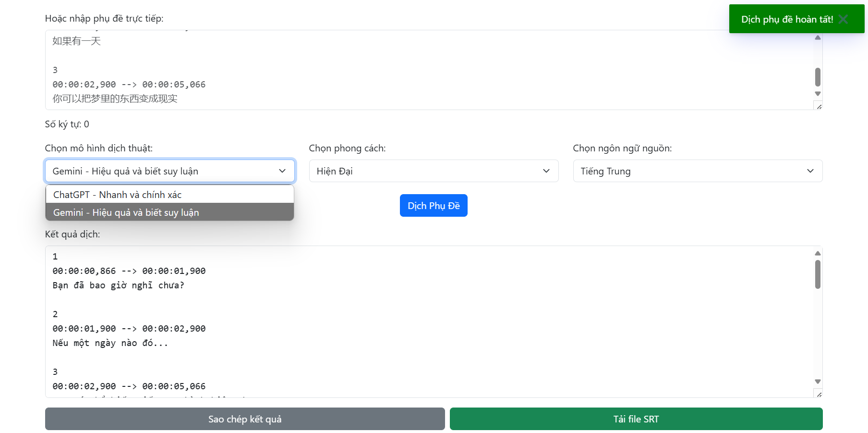Click 'Sao chép kết quả' button
Screen dimensions: 868x433
[245, 419]
